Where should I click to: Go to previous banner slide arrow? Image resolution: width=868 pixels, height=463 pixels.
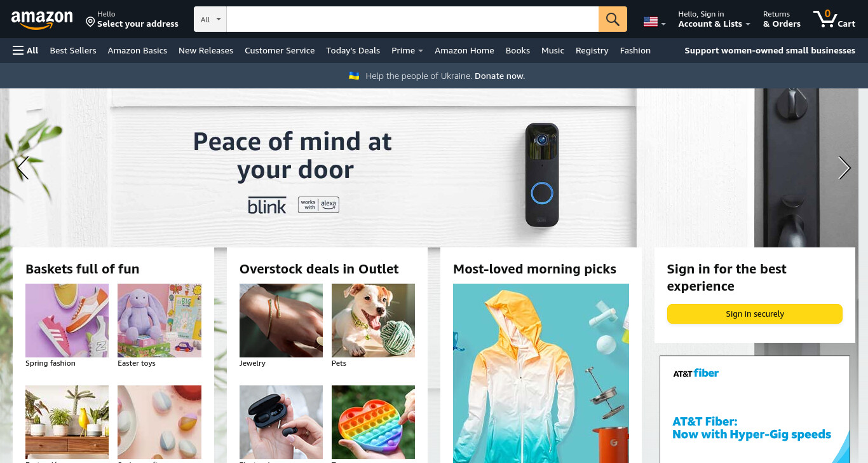[x=23, y=168]
